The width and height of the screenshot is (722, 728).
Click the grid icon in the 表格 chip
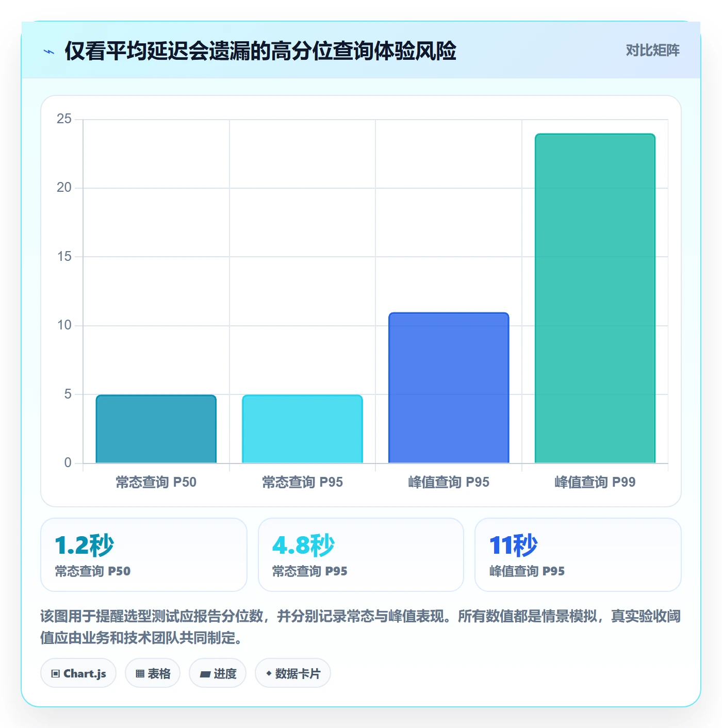coord(140,674)
